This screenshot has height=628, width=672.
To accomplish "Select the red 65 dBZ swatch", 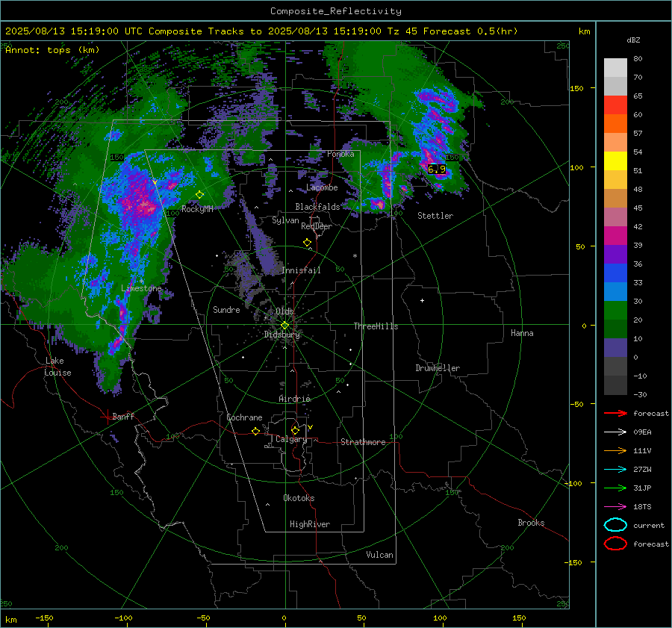I will pos(615,105).
